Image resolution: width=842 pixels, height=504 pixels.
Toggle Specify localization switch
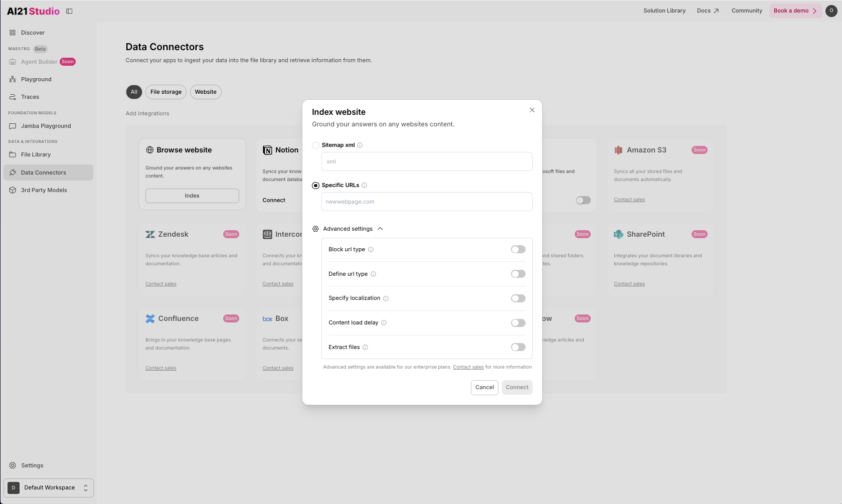pos(518,298)
